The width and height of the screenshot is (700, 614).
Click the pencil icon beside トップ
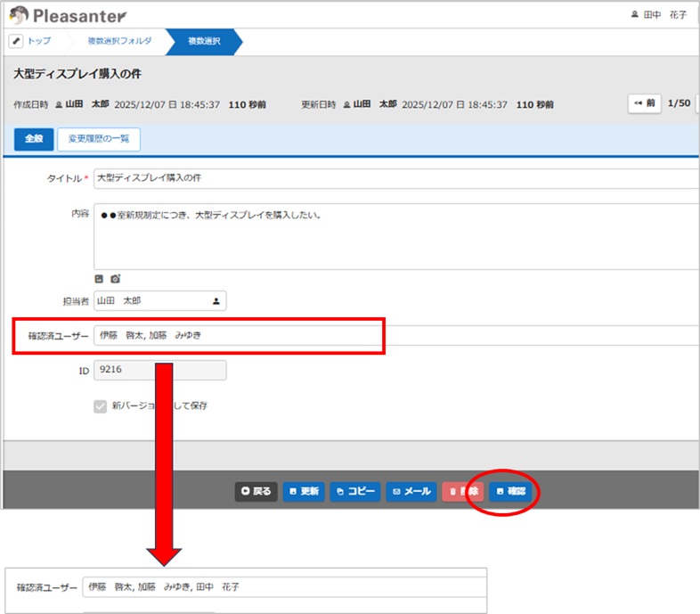16,41
